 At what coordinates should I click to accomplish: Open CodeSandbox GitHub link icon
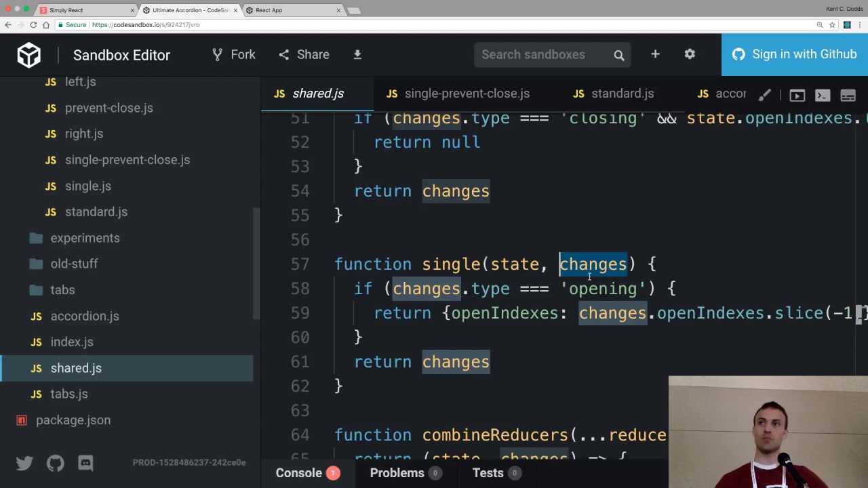(x=55, y=463)
